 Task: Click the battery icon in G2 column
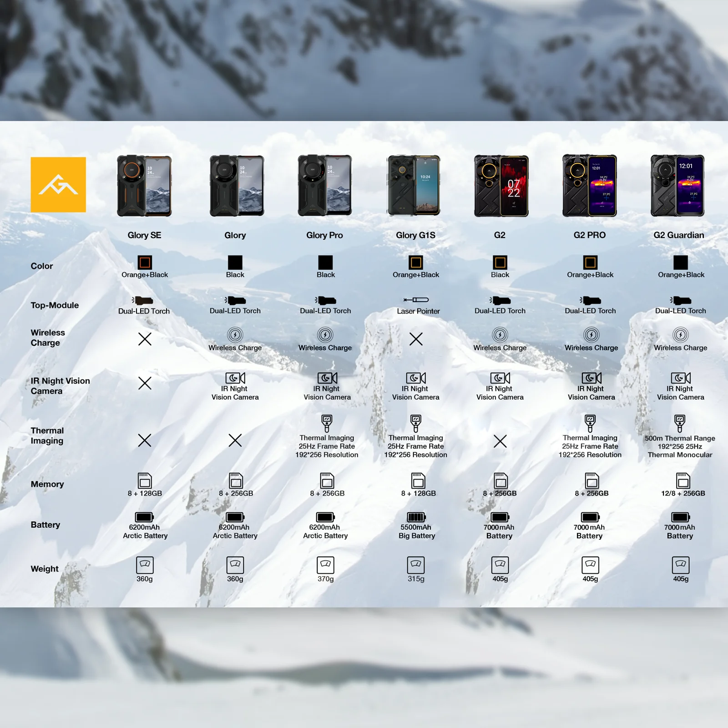coord(500,517)
